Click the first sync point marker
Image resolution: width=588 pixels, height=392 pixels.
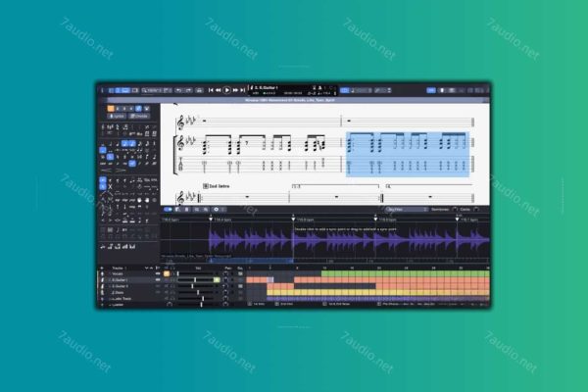click(x=211, y=219)
